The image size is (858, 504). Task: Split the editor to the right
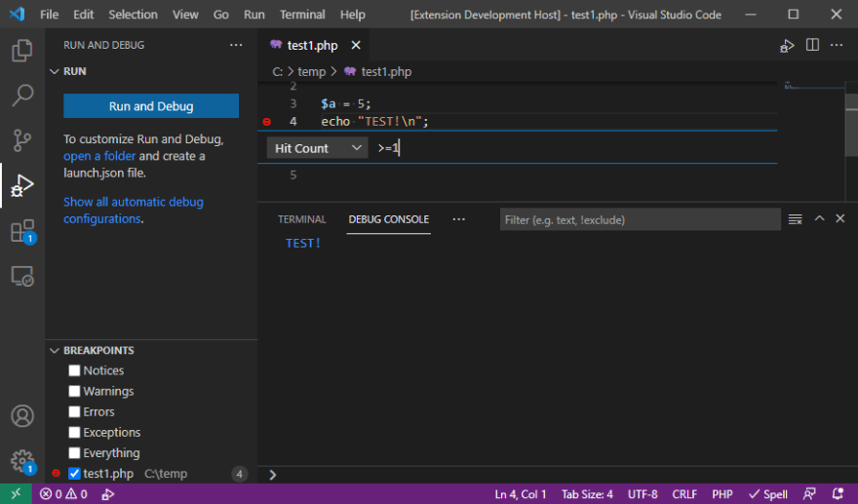pyautogui.click(x=812, y=45)
